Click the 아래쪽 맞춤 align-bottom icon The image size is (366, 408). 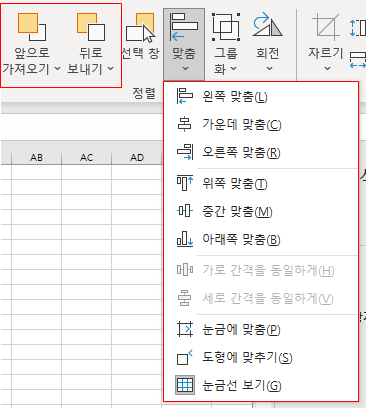[x=185, y=239]
